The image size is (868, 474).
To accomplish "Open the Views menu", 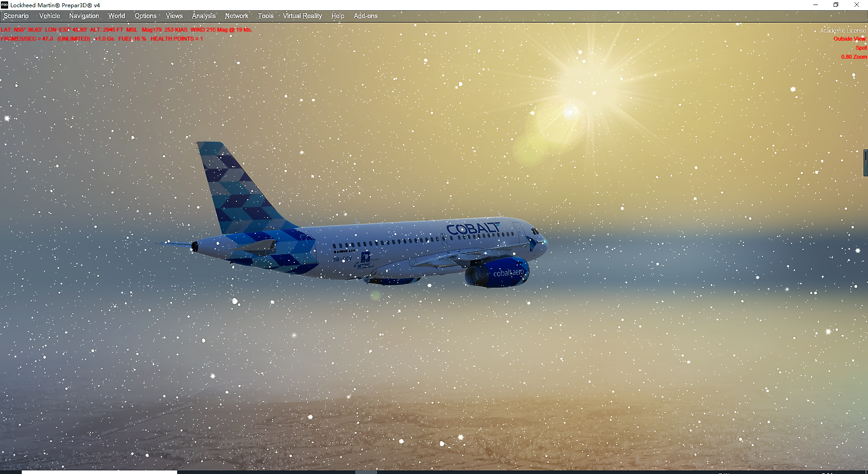I will click(174, 16).
